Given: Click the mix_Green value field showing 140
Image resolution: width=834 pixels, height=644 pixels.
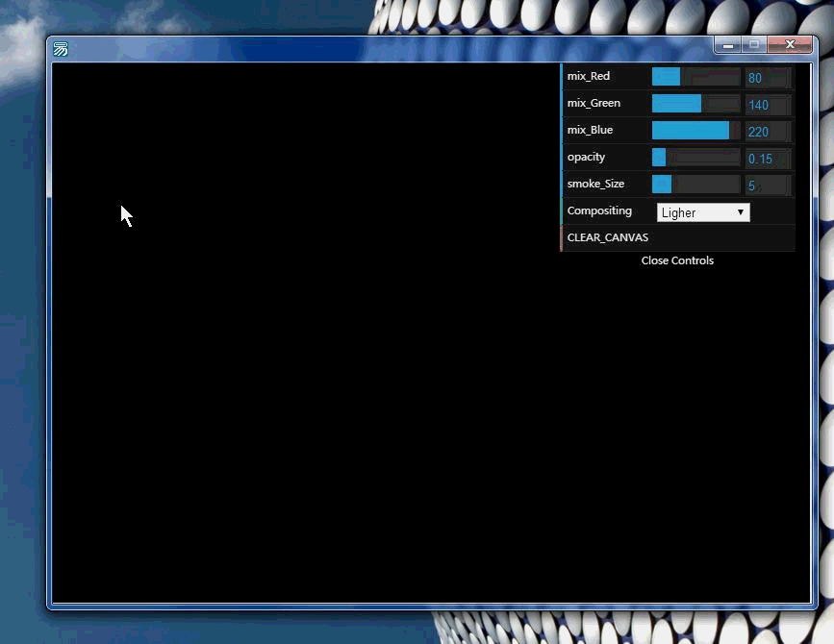Looking at the screenshot, I should pos(768,105).
